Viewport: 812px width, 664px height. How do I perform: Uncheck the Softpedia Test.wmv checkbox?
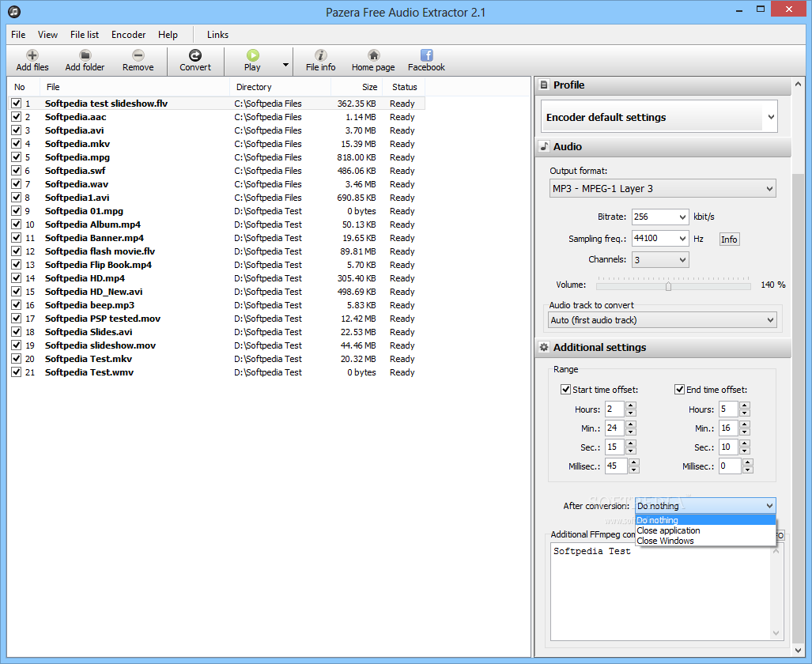(16, 372)
